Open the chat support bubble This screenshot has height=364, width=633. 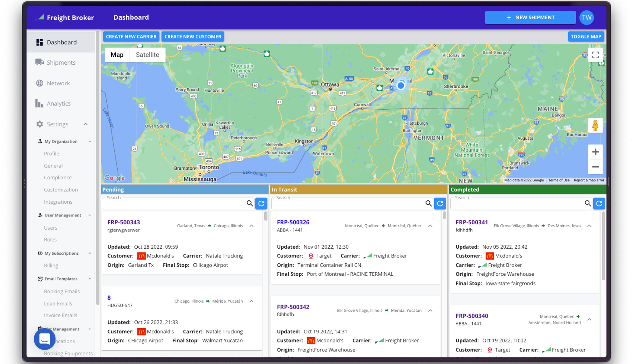[45, 339]
